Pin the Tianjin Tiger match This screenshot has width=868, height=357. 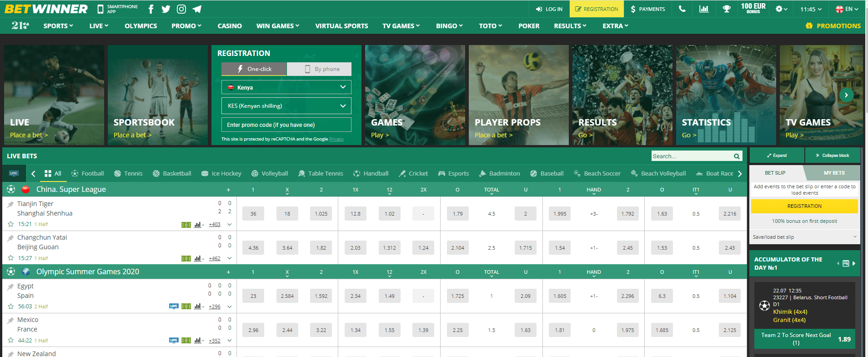pyautogui.click(x=10, y=204)
